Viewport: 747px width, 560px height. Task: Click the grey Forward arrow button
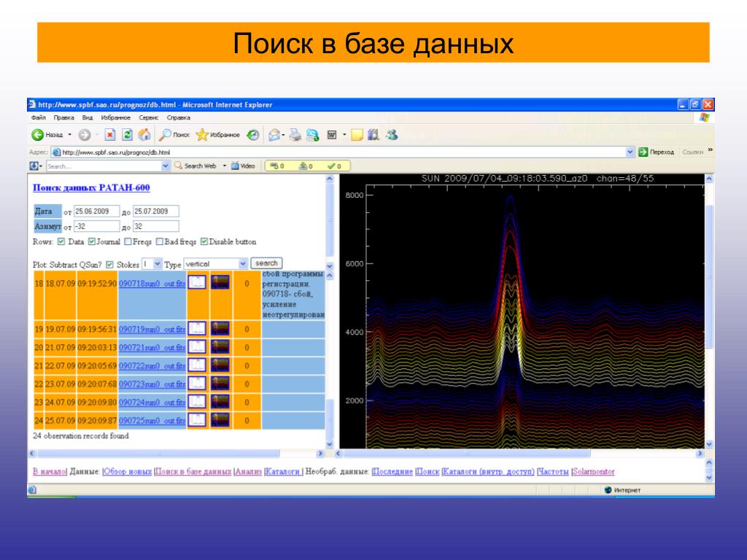[x=85, y=135]
